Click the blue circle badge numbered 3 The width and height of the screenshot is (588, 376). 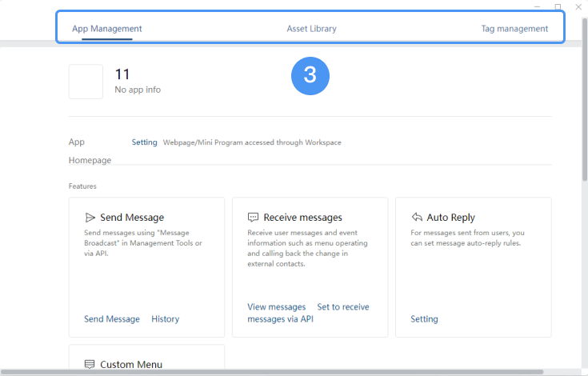point(310,75)
